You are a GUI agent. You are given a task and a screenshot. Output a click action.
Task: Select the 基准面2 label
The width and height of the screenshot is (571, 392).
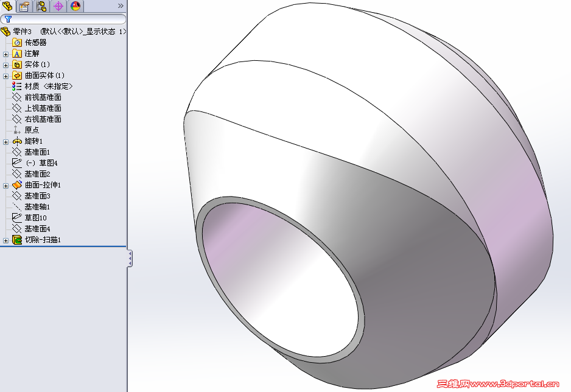[37, 174]
